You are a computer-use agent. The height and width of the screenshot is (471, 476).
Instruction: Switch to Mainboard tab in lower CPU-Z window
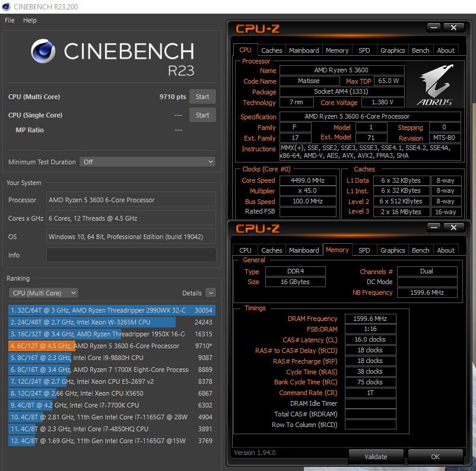[304, 250]
